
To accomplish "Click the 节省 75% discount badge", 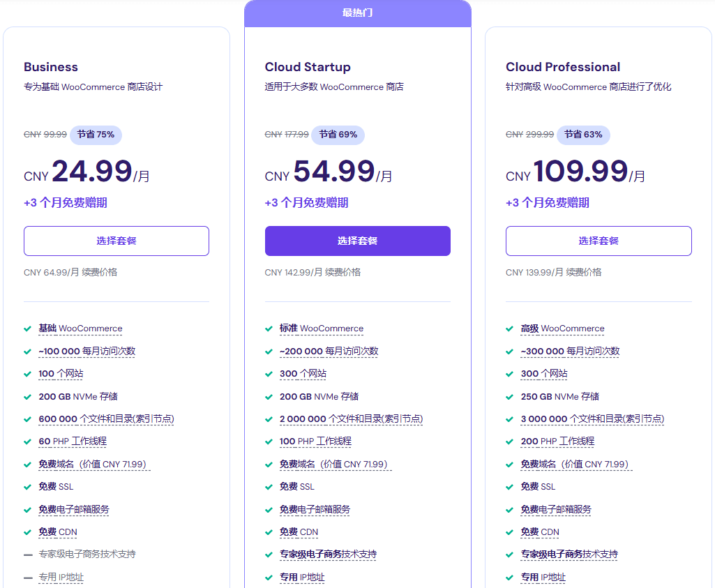I will click(96, 135).
